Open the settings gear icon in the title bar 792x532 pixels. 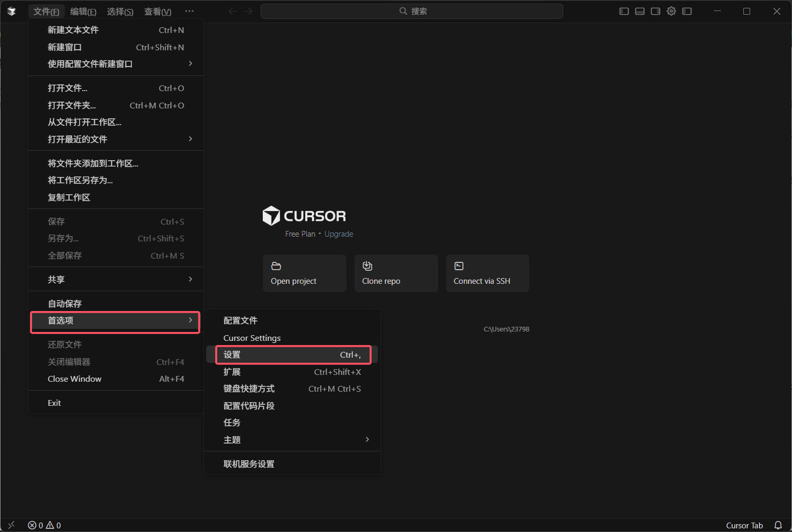coord(671,10)
